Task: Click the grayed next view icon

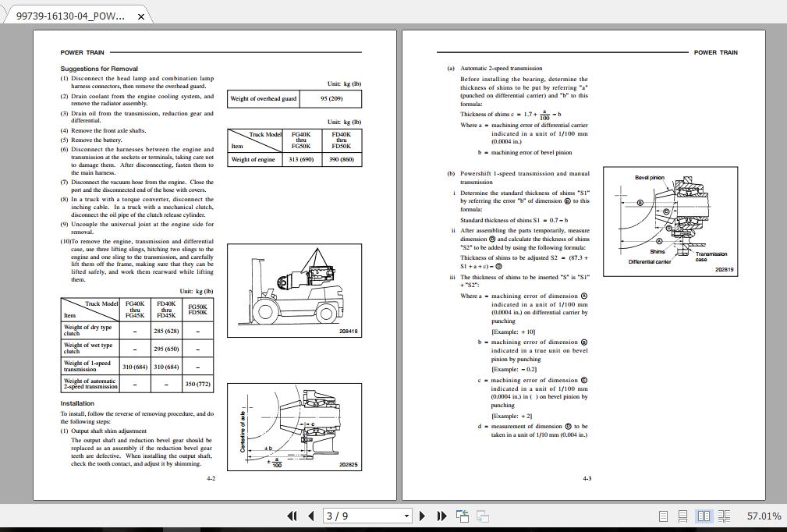Action: (482, 516)
